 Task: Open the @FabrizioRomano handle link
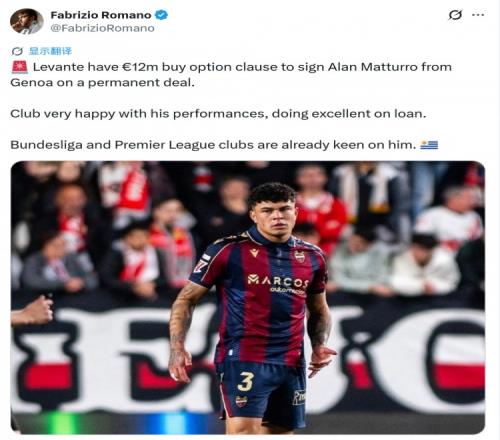pyautogui.click(x=102, y=28)
